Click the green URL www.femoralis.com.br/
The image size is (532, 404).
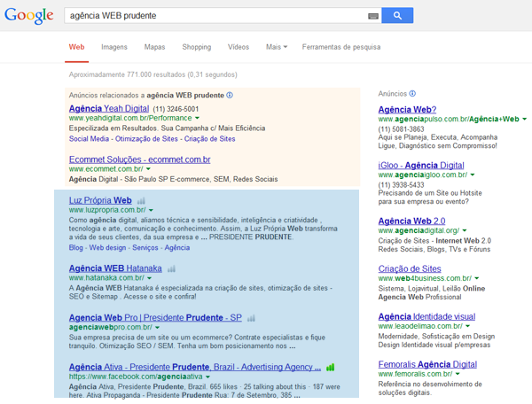[x=415, y=374]
